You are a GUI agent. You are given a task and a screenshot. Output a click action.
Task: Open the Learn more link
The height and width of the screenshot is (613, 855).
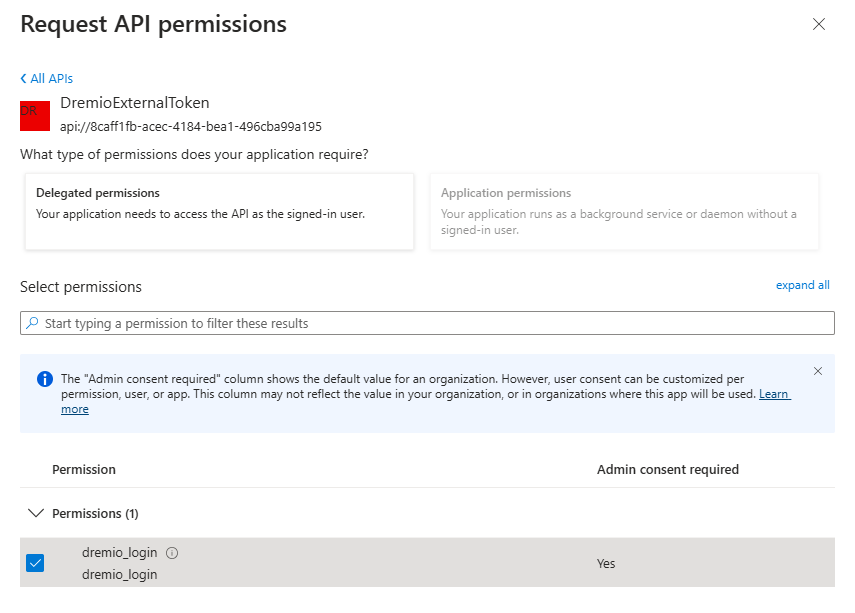click(774, 394)
